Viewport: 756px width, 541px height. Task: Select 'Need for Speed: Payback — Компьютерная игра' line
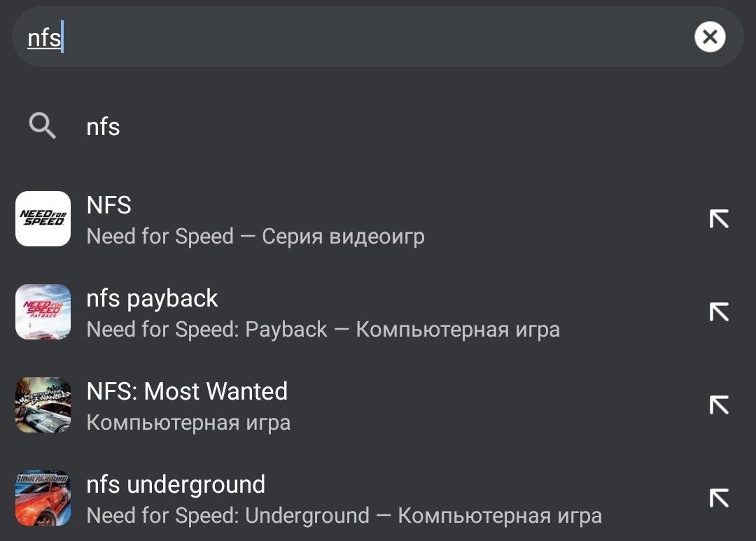coord(323,330)
